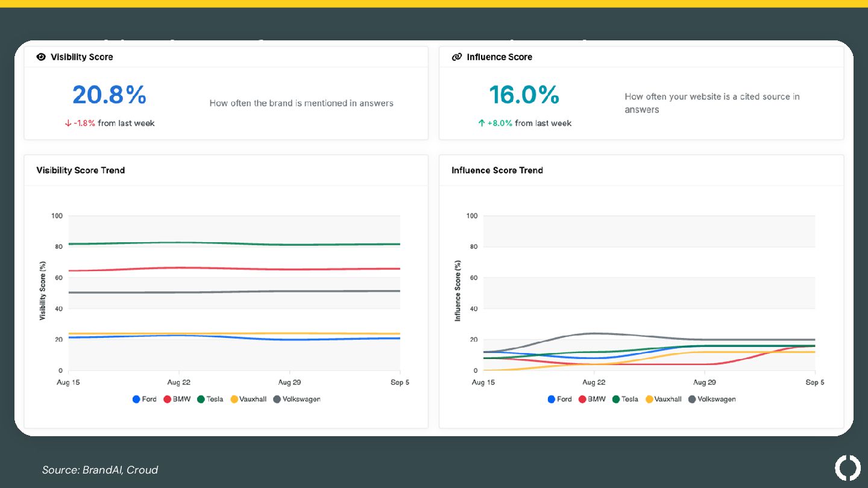Toggle Tesla series in Visibility Score Trend legend
This screenshot has width=868, height=488.
[x=210, y=399]
